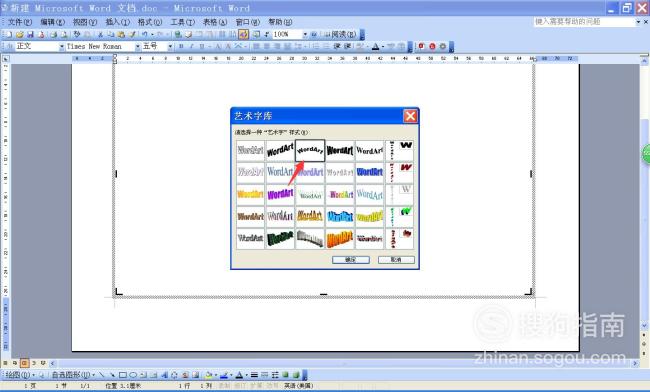Open the 格式 menu

click(x=150, y=22)
